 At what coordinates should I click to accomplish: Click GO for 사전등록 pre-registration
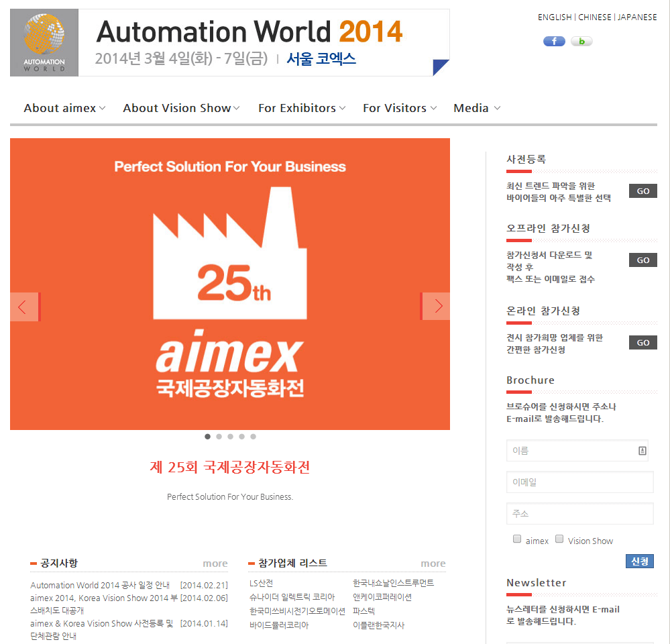(643, 191)
